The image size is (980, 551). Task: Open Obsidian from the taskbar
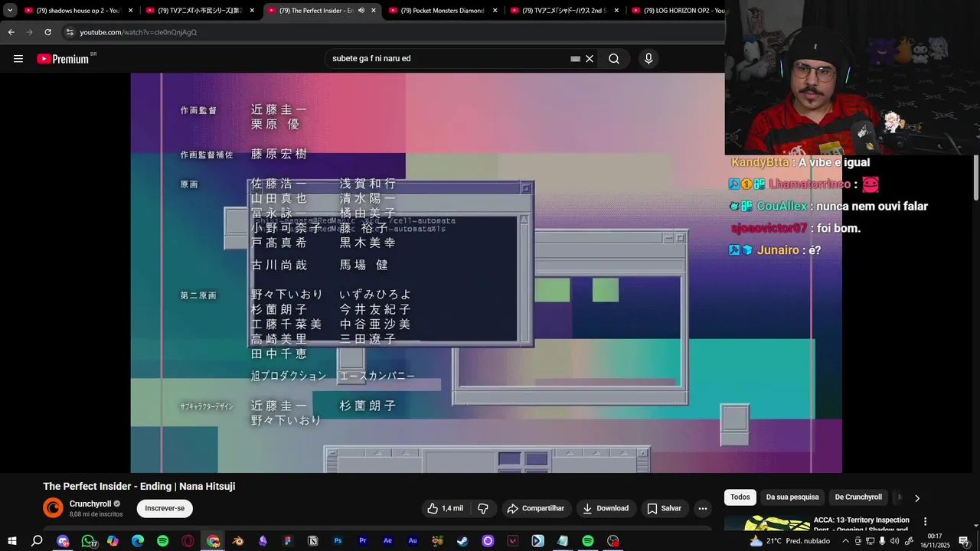click(263, 541)
